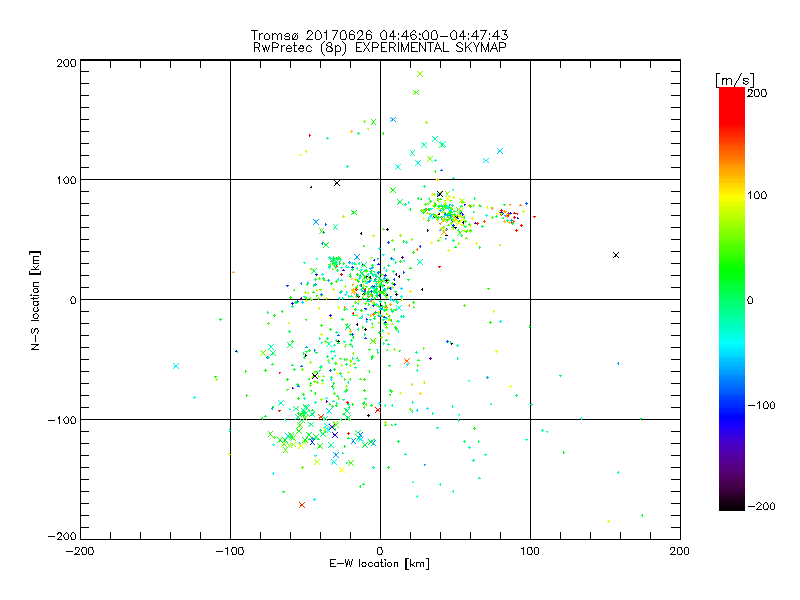
Task: Click the colorbar's "-200" label
Action: (761, 506)
